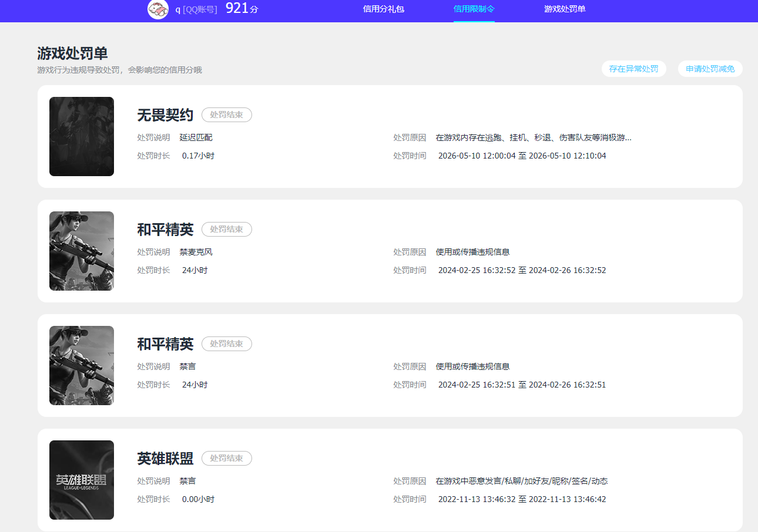Click the 英雄联盟 game cover thumbnail
Screen dimensions: 758x532
(x=82, y=480)
